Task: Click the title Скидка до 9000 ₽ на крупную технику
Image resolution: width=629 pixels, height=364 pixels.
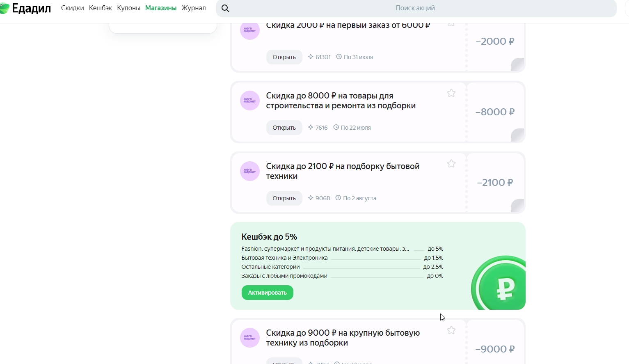Action: point(343,338)
